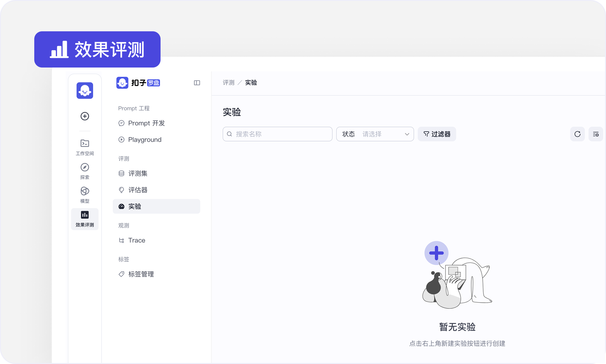Click the 过滤器 filter button
The image size is (606, 364).
coord(437,134)
